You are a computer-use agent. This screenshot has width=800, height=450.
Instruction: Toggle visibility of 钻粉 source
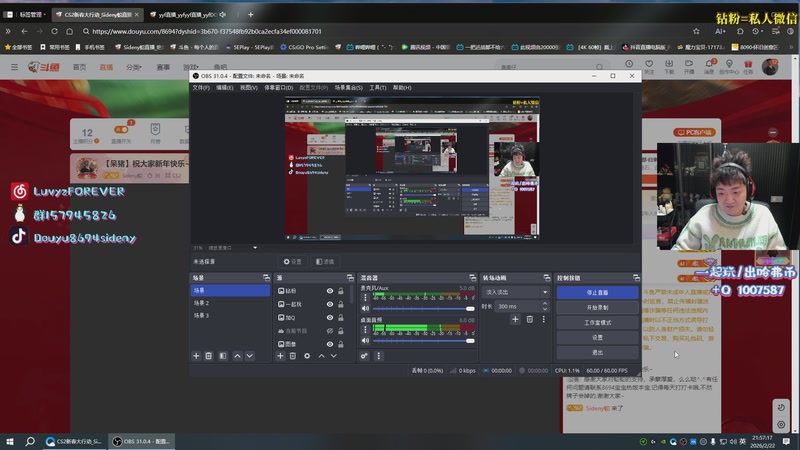coord(330,291)
